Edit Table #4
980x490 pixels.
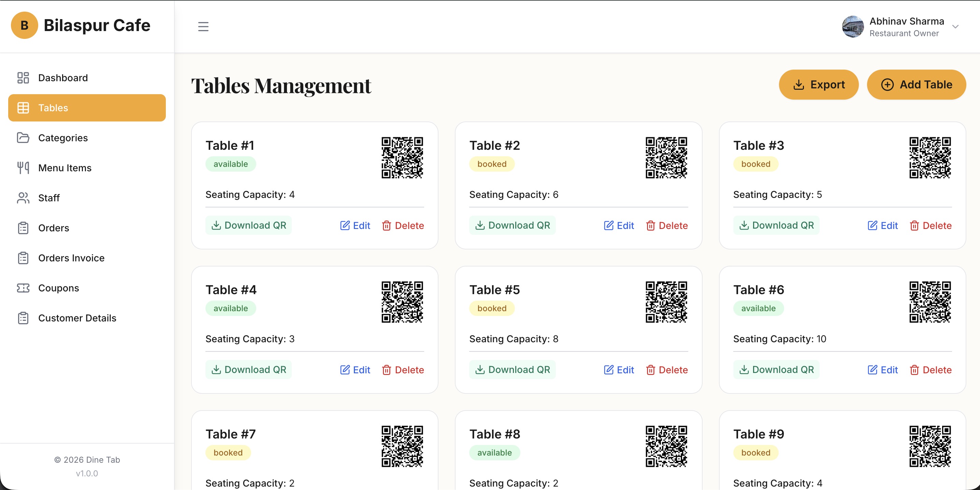coord(355,370)
